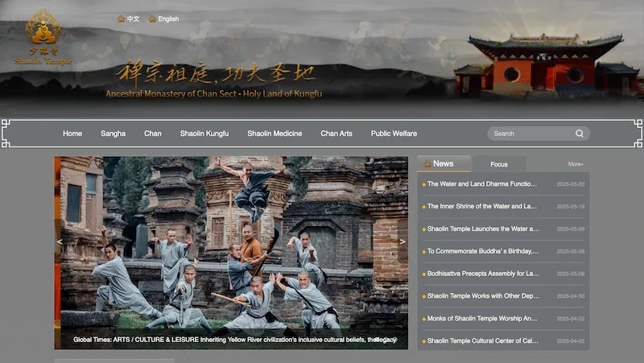Open the Chan Arts menu item
The height and width of the screenshot is (363, 644).
click(x=336, y=134)
